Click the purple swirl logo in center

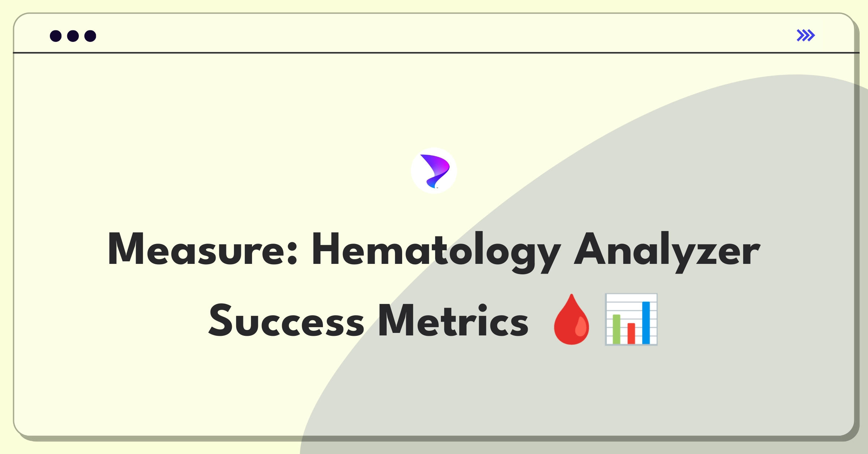(x=435, y=171)
